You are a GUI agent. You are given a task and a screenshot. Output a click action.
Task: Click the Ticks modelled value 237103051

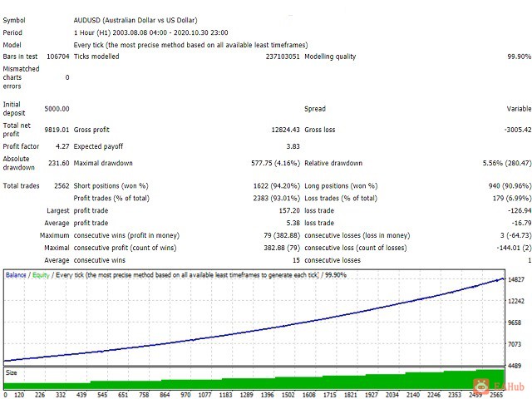283,57
